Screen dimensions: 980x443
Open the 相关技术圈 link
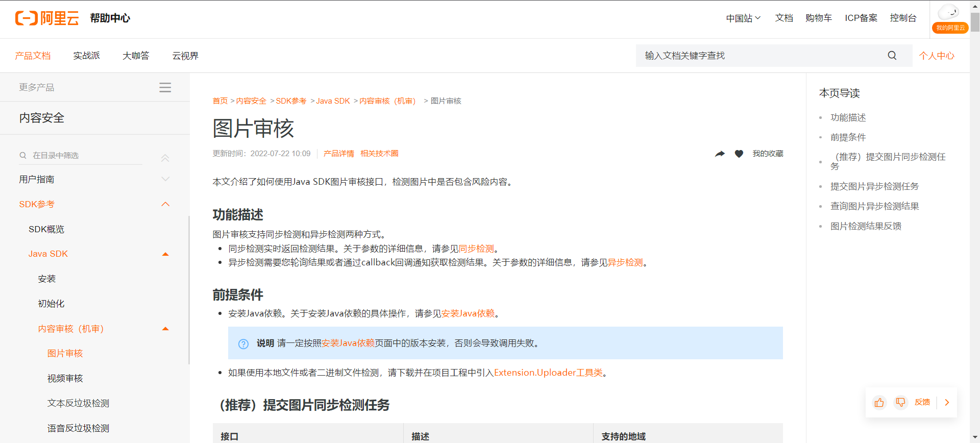coord(379,154)
